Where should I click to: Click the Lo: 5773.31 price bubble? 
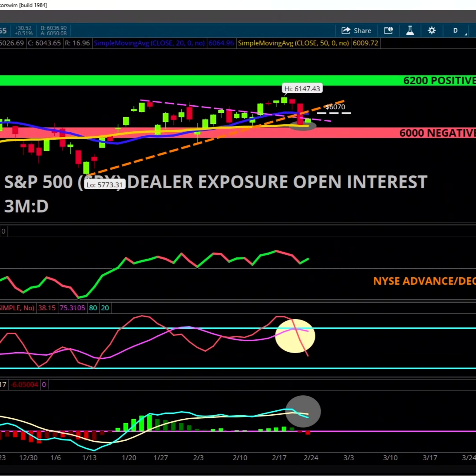click(104, 185)
